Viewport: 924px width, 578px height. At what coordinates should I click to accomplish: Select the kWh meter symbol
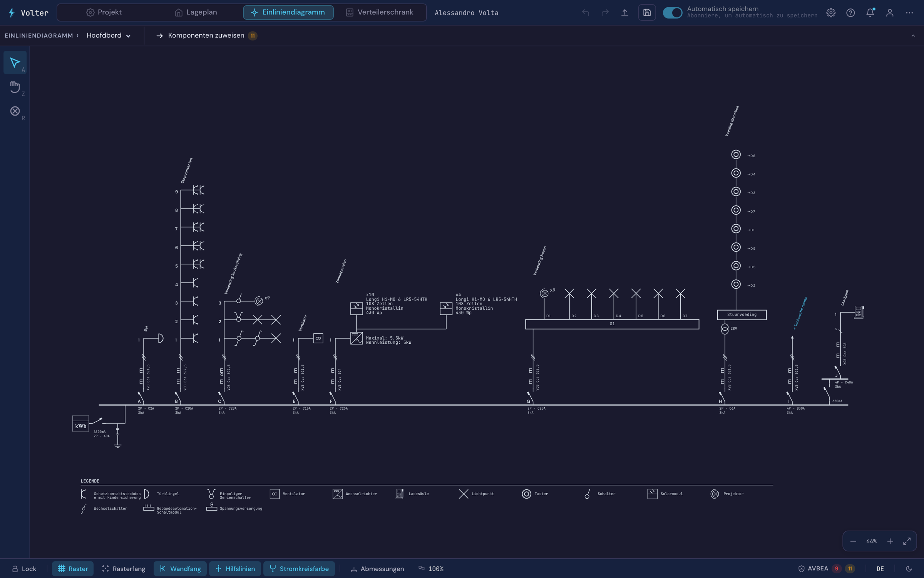pos(80,424)
